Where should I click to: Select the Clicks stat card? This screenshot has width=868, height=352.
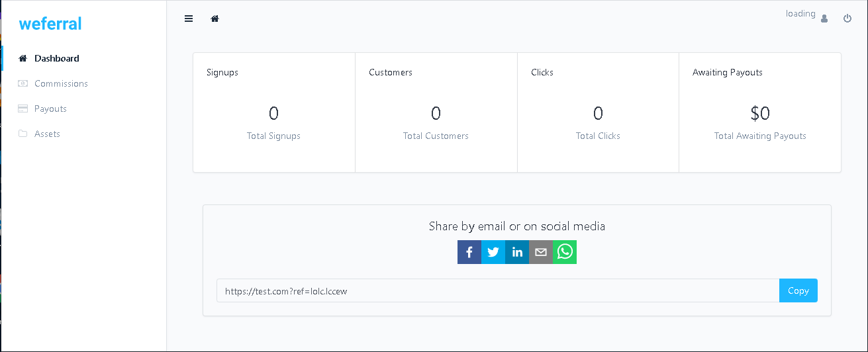598,112
